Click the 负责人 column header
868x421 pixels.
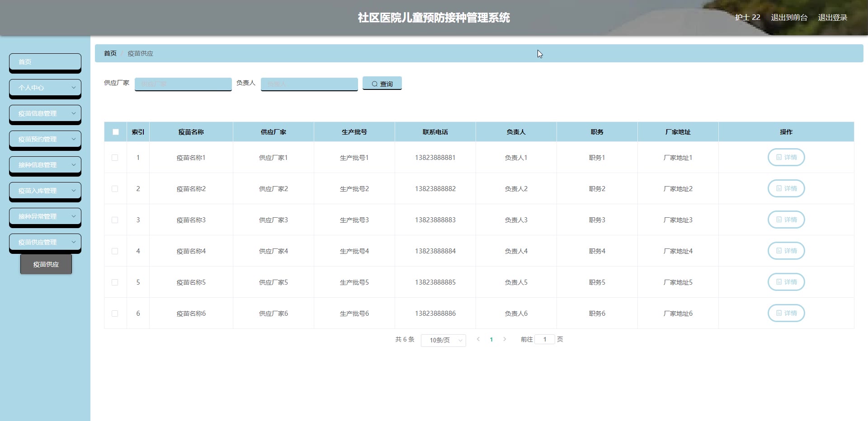(516, 132)
